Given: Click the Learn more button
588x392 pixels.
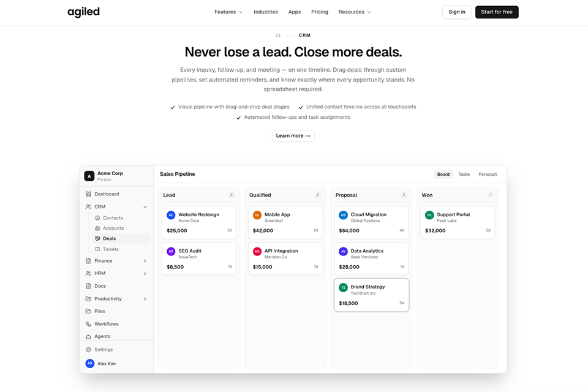Looking at the screenshot, I should pos(293,136).
